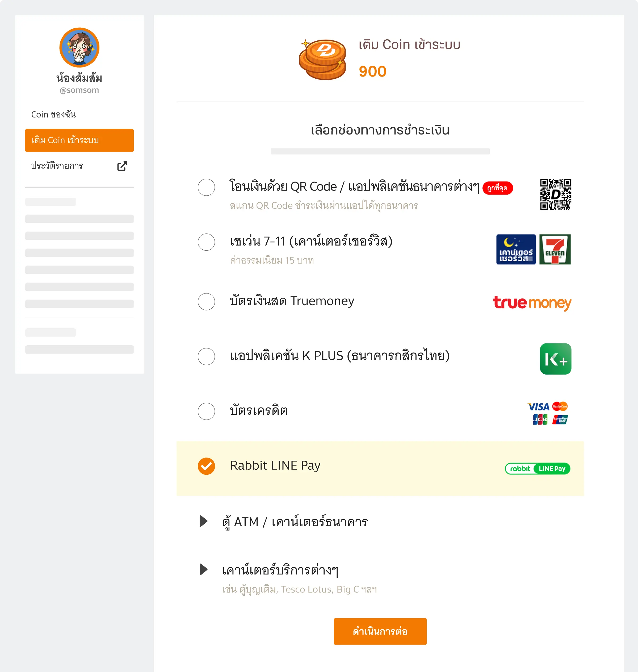The width and height of the screenshot is (638, 672).
Task: Click the Counter Service logo
Action: 515,249
